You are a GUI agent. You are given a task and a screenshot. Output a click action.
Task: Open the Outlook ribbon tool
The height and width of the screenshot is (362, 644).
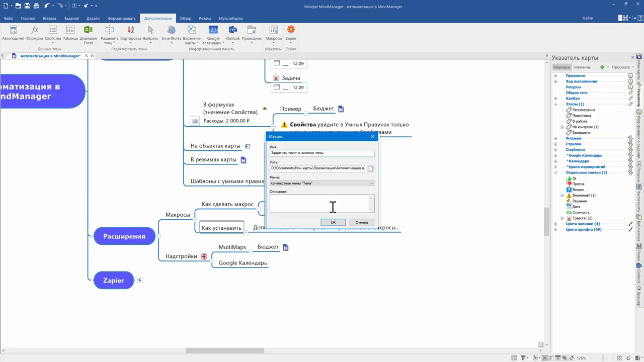tap(233, 33)
